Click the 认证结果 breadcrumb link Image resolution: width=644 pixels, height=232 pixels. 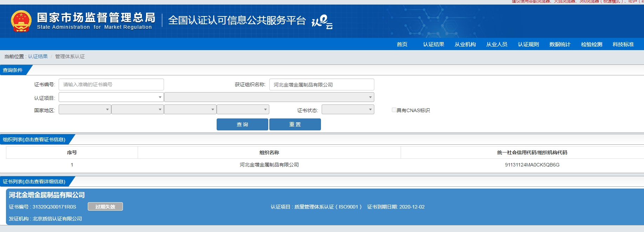[38, 56]
